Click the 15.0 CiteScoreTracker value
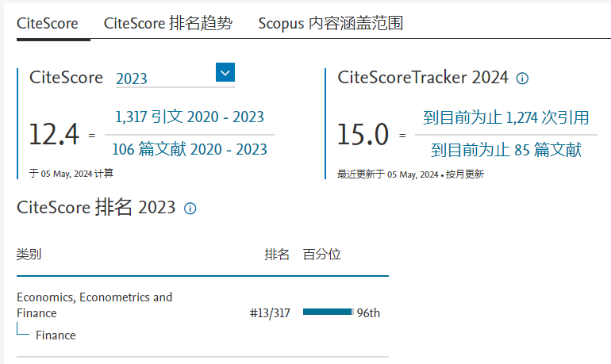Image resolution: width=611 pixels, height=364 pixels. pyautogui.click(x=363, y=135)
